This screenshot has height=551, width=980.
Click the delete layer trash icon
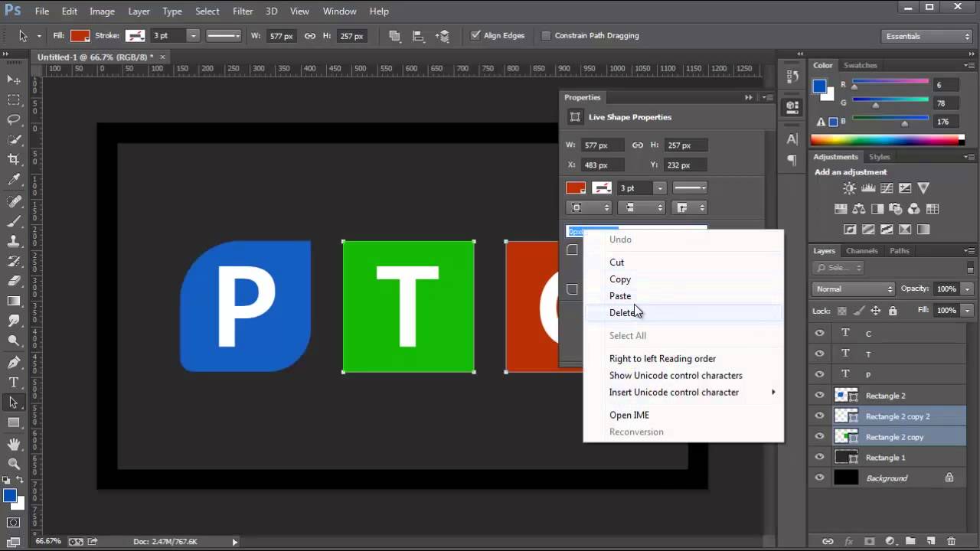click(951, 541)
